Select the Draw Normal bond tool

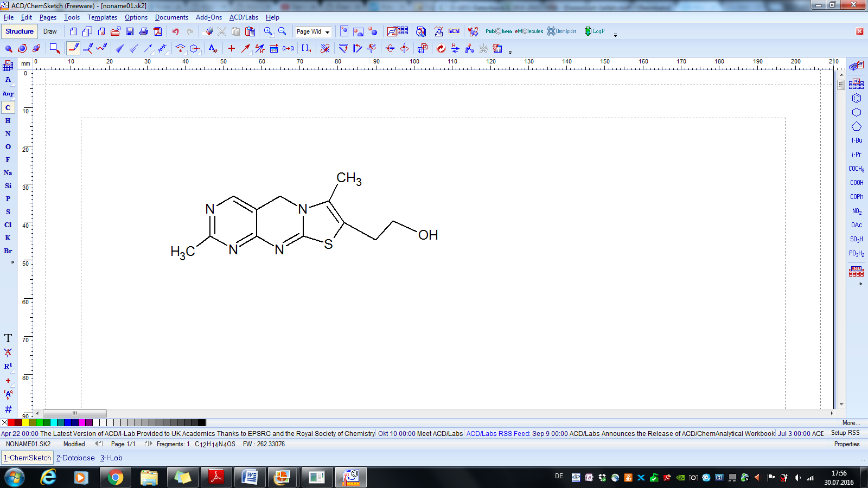coord(73,48)
